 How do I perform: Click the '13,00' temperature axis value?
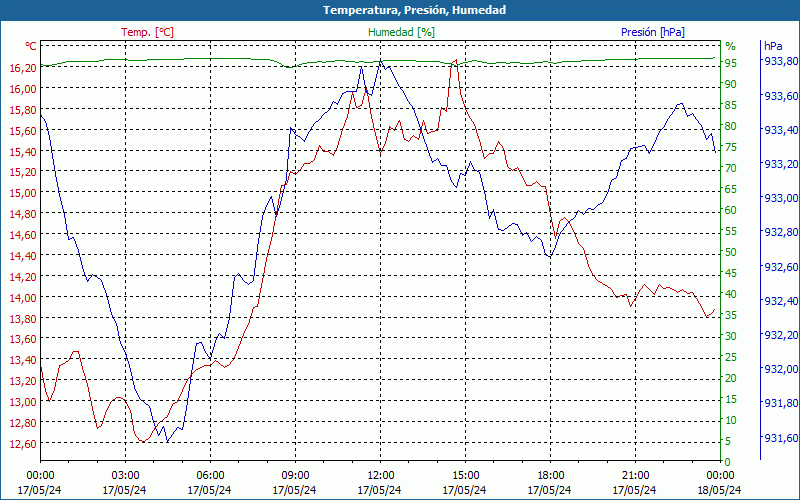coord(23,402)
